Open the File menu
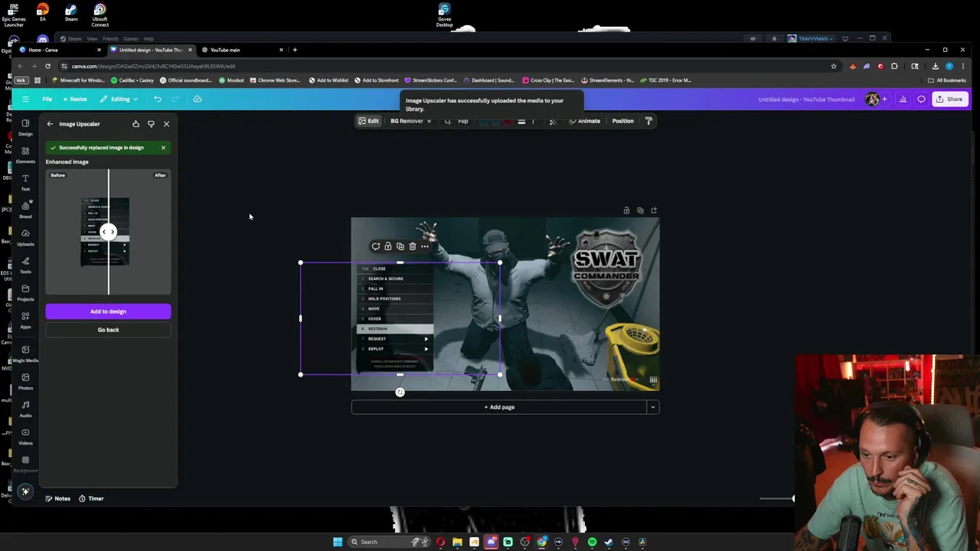 tap(47, 99)
